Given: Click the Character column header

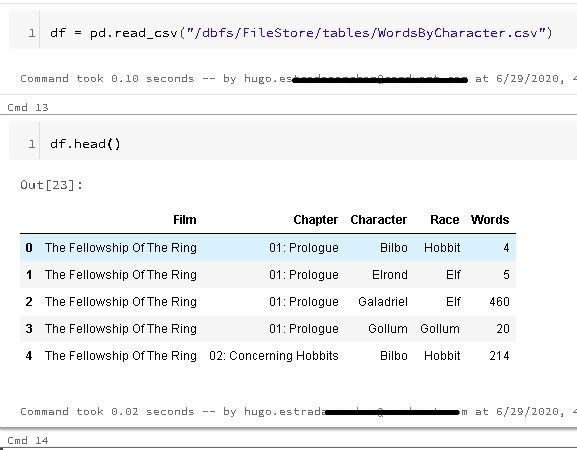Looking at the screenshot, I should (378, 220).
